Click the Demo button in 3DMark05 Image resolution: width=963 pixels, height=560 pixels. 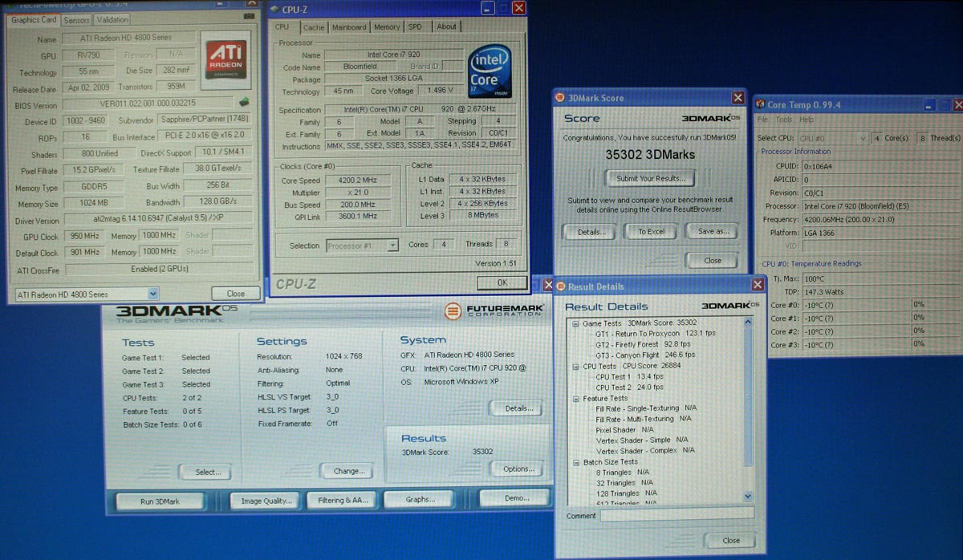point(516,498)
